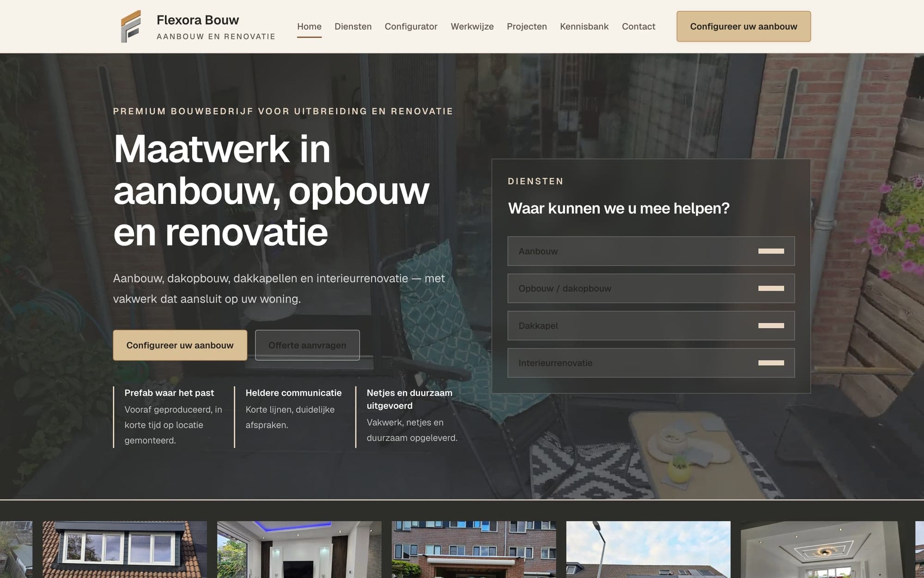Click 'Netjes en duurzaam uitgevoerd' heading

coord(409,399)
